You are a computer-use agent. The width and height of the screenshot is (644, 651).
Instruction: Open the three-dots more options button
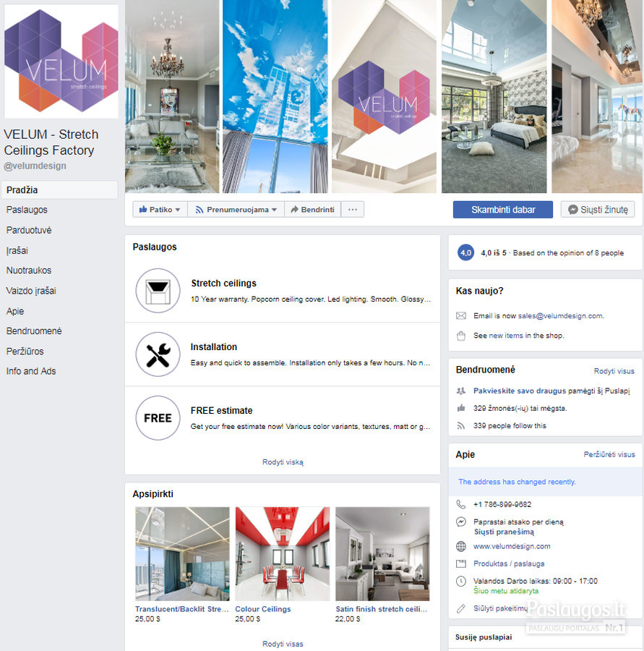(352, 210)
